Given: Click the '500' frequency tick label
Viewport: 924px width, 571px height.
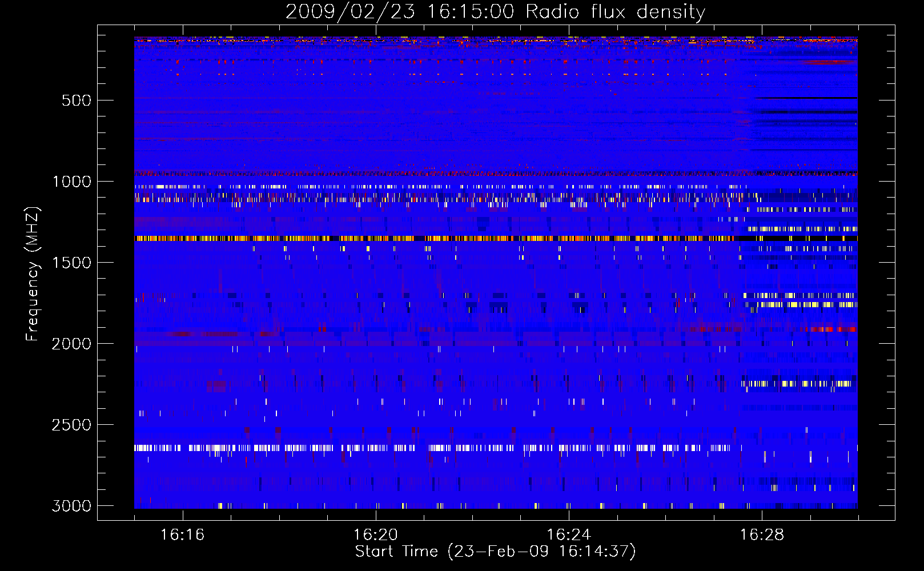Looking at the screenshot, I should (77, 100).
